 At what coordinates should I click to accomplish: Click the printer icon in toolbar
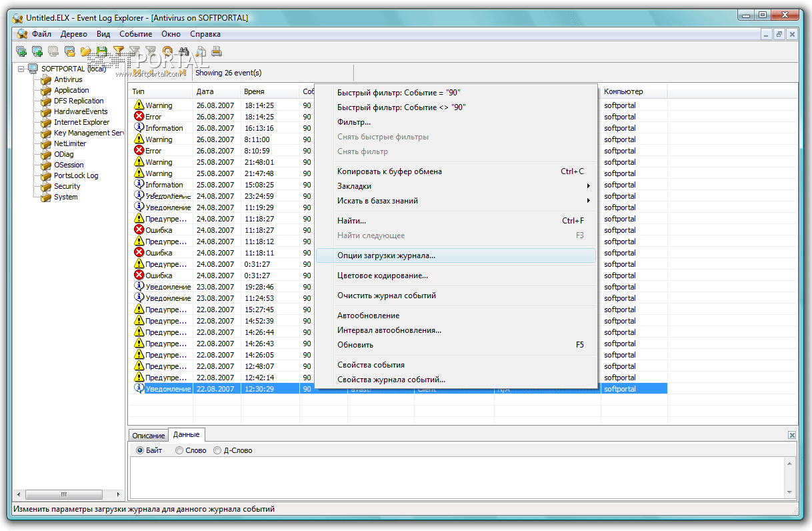click(x=217, y=51)
